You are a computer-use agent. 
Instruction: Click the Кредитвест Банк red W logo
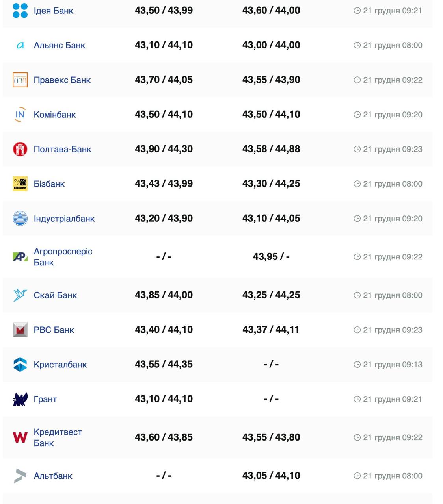tap(20, 437)
